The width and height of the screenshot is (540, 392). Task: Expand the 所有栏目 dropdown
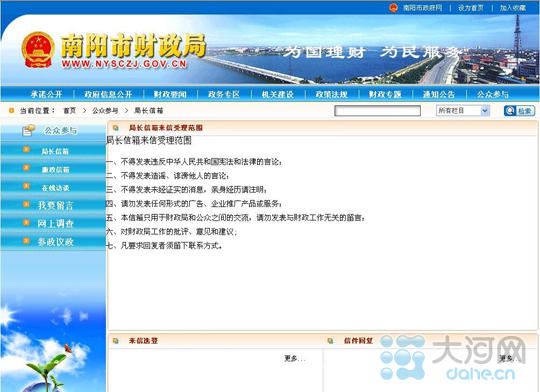point(463,111)
